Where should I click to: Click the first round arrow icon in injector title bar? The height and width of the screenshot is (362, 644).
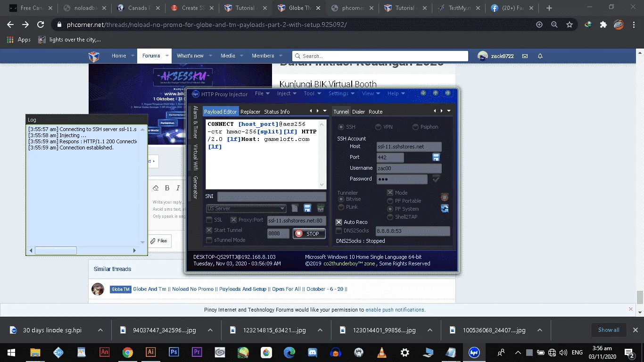click(x=423, y=93)
